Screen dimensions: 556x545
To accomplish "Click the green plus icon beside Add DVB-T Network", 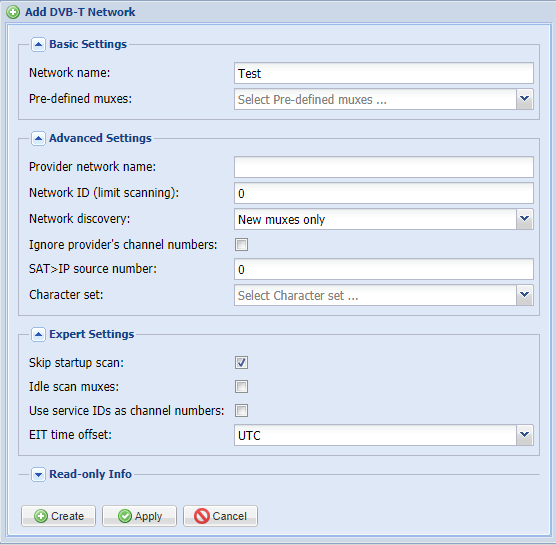I will click(x=13, y=12).
